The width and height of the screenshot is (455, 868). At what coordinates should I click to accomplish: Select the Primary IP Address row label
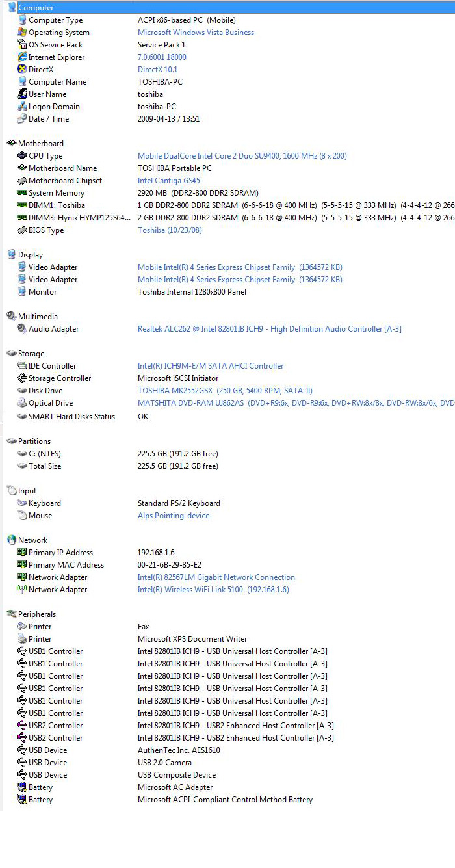[x=60, y=553]
